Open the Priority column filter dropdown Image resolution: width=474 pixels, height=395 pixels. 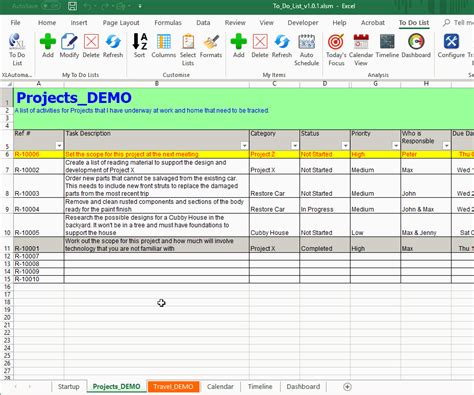tap(396, 146)
